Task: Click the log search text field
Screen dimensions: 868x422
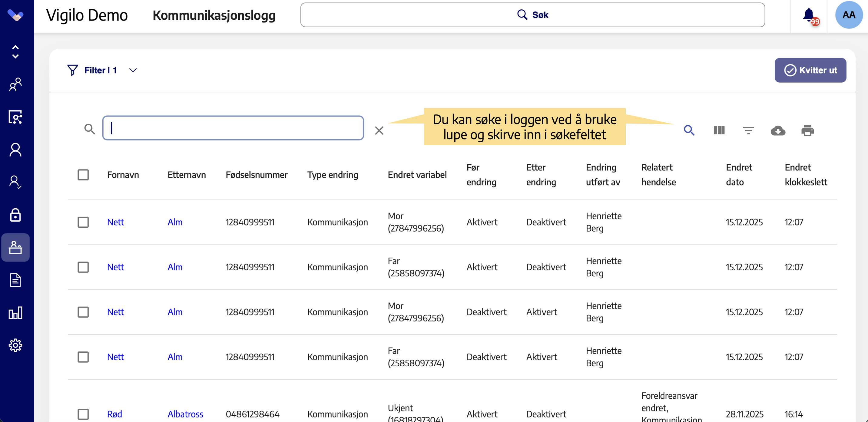Action: point(233,128)
